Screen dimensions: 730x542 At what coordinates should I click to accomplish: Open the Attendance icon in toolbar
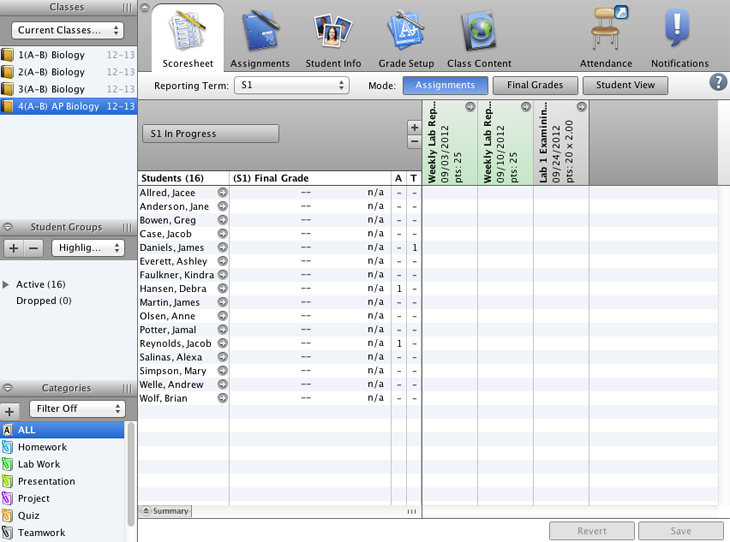pos(605,33)
